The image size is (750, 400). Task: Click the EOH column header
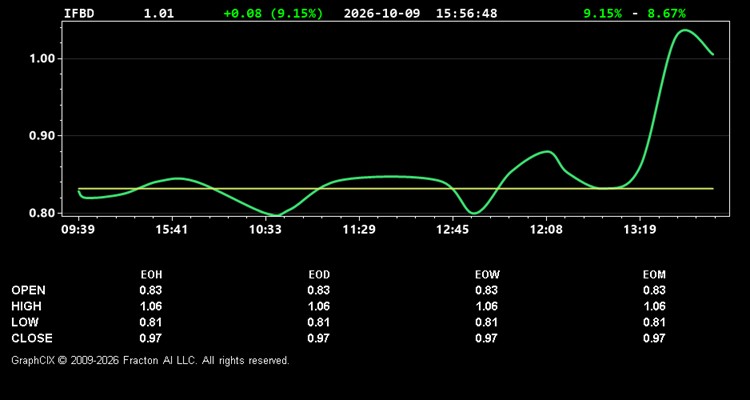click(151, 275)
